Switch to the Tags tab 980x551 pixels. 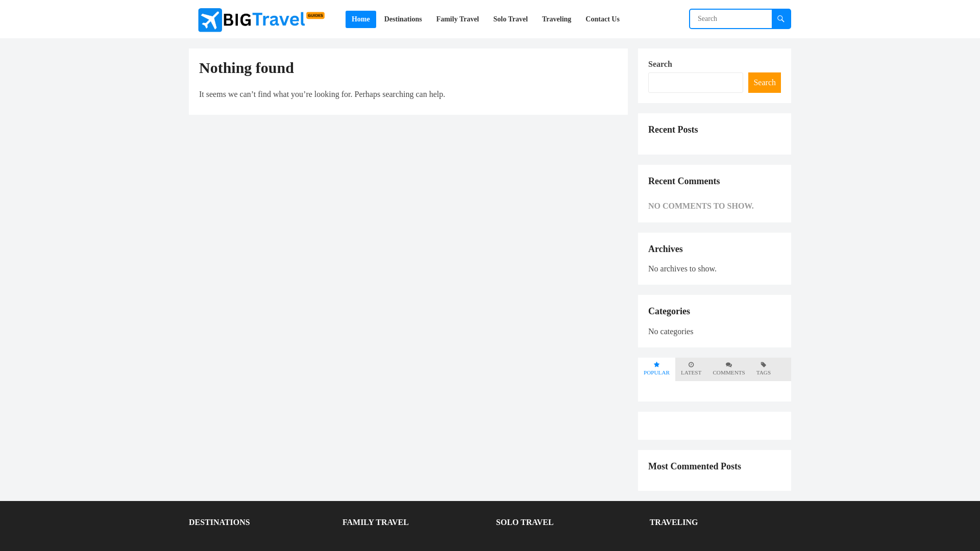(x=764, y=369)
